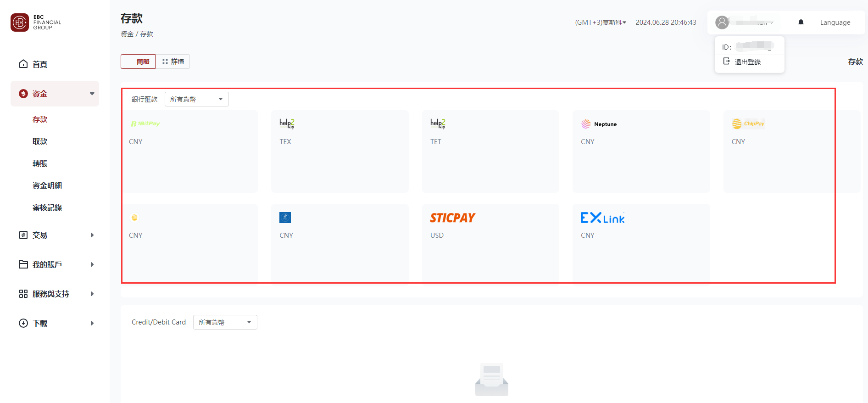
Task: Click the empty inbox placeholder image
Action: pyautogui.click(x=492, y=380)
